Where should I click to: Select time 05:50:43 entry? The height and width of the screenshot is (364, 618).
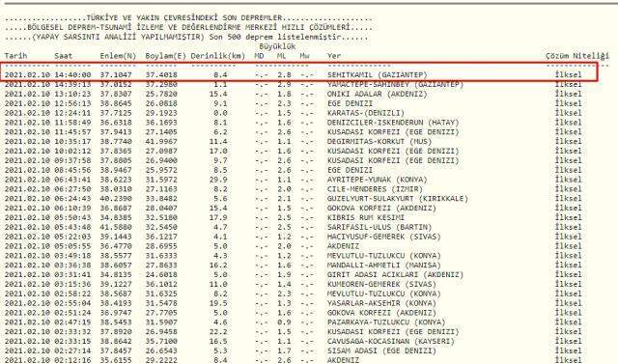point(72,217)
